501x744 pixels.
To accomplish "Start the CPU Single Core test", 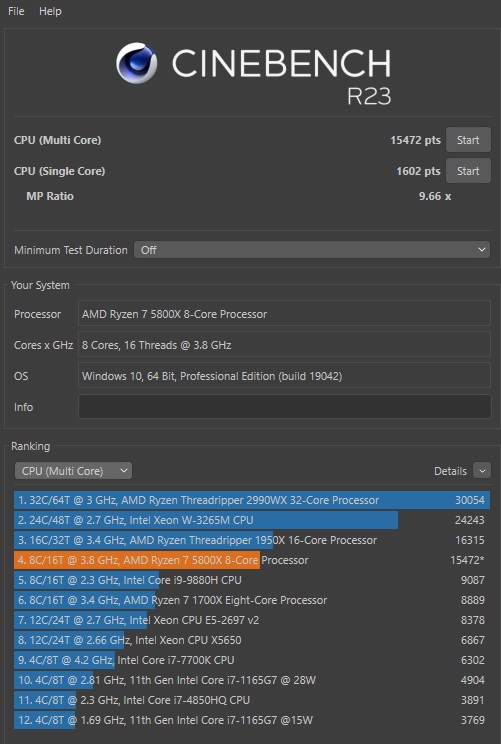I will pos(468,171).
